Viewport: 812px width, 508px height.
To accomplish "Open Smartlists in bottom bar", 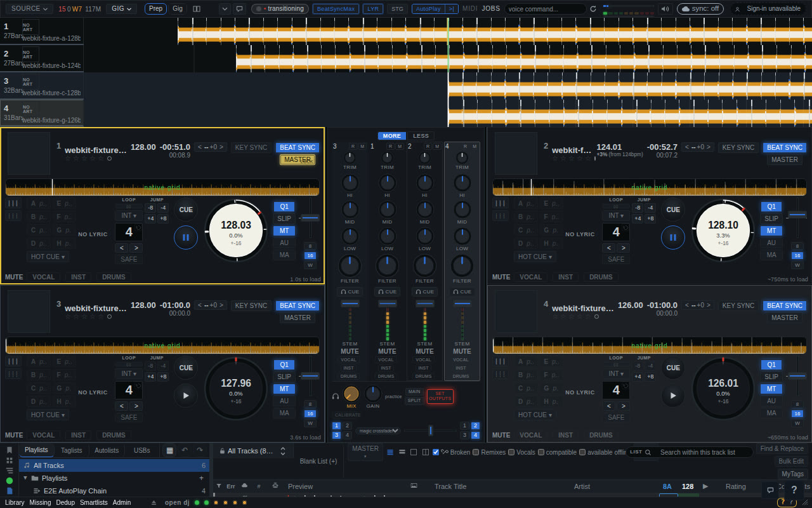I will click(x=94, y=502).
